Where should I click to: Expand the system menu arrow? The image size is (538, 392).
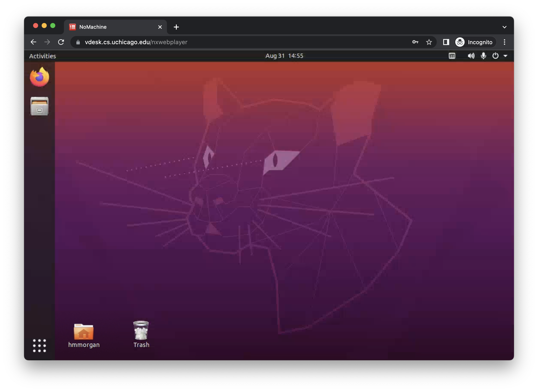click(505, 56)
